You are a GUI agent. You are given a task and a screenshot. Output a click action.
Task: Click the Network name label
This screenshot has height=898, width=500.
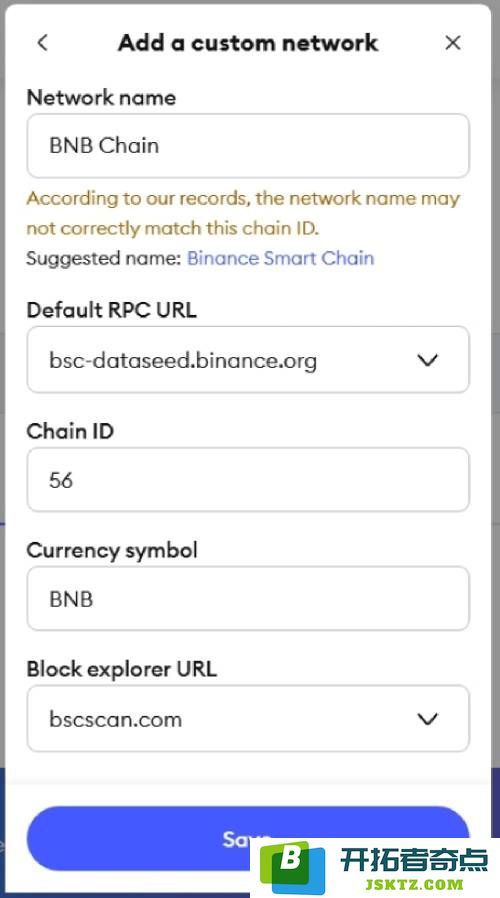pyautogui.click(x=101, y=97)
